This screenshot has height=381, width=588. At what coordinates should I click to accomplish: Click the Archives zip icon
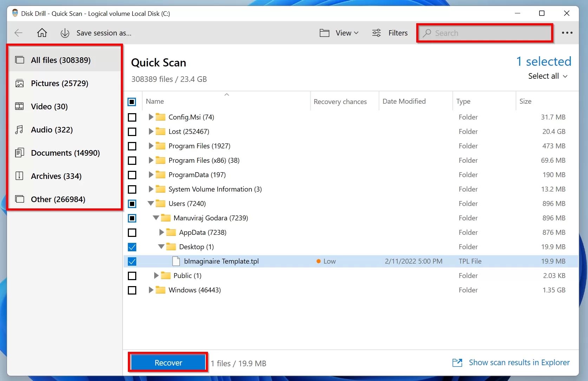[20, 176]
